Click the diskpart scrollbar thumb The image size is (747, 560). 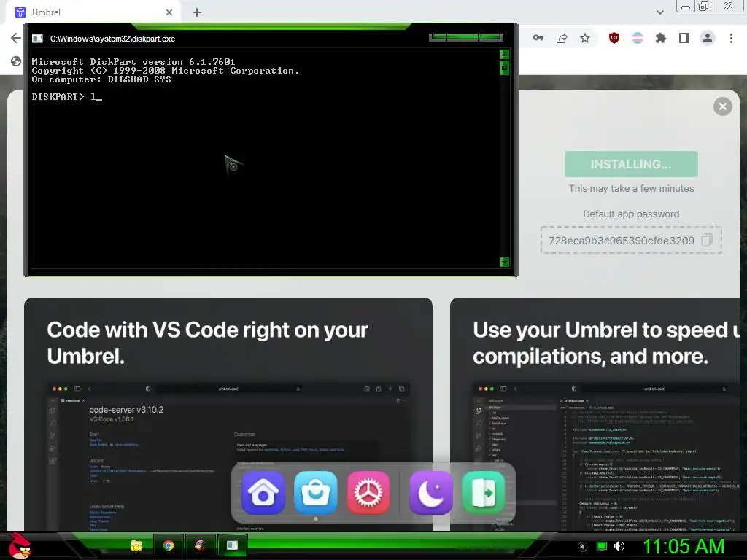504,68
